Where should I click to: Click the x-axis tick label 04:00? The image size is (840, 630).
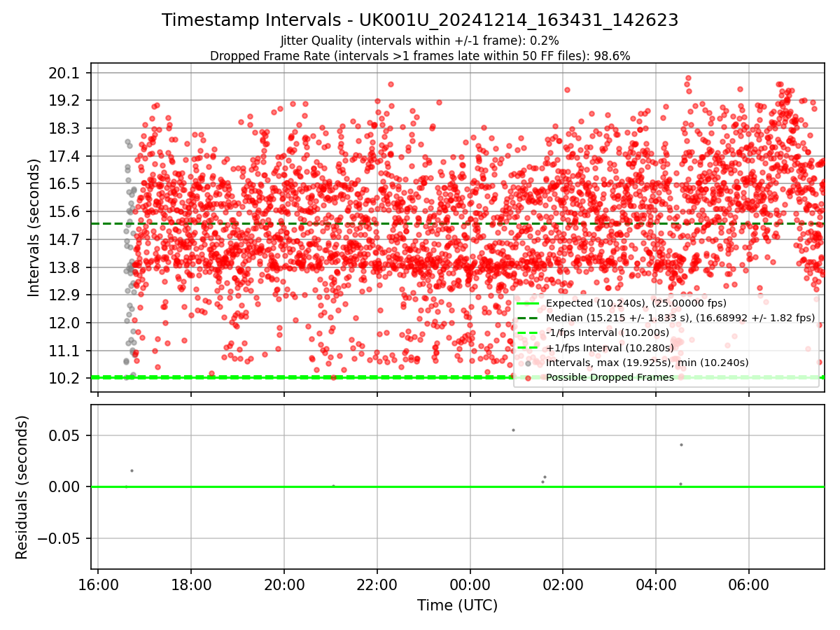click(656, 584)
